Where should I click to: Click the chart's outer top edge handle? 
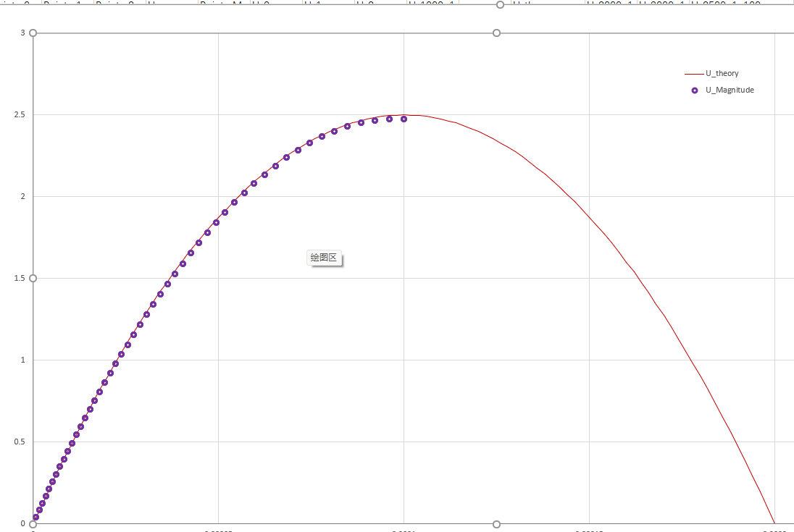click(500, 5)
